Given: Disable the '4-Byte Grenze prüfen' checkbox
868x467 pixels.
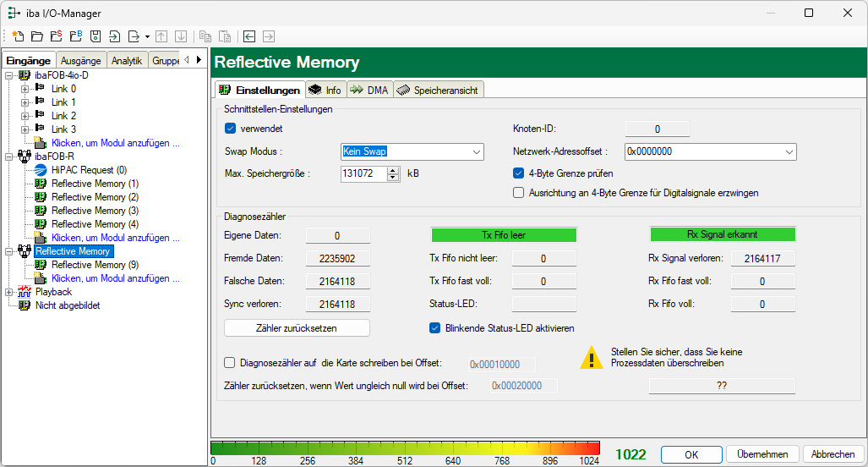Looking at the screenshot, I should pyautogui.click(x=519, y=173).
